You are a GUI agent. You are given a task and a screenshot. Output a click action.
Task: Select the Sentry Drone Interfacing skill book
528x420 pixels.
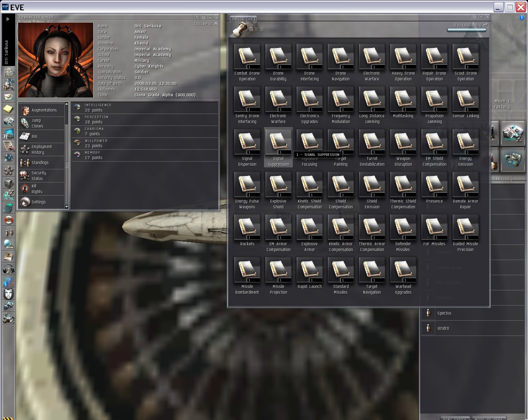tap(247, 105)
